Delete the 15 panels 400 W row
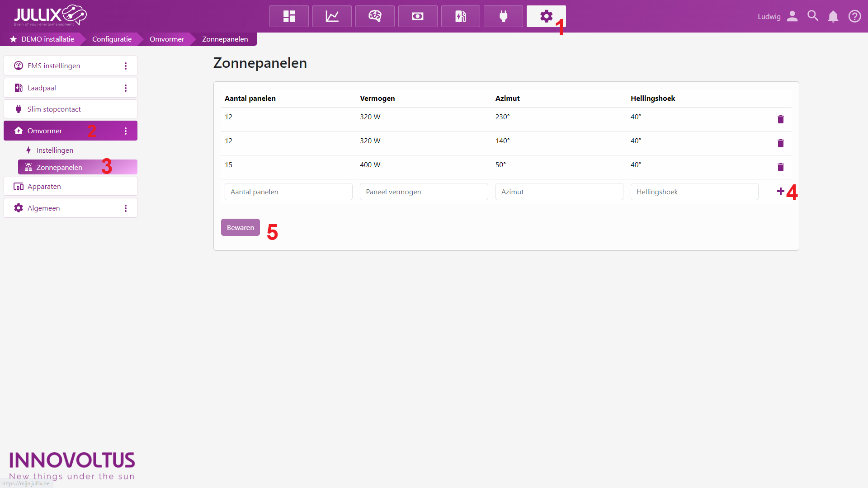This screenshot has height=488, width=868. (780, 167)
